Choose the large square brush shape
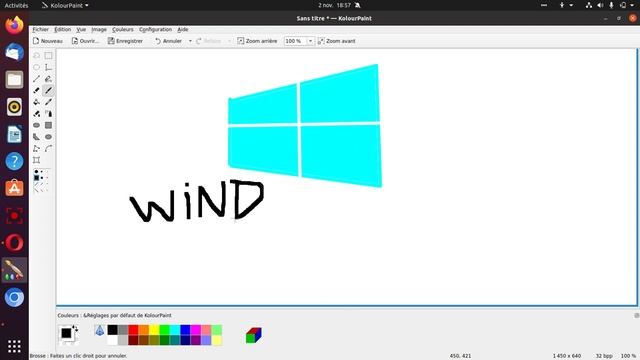This screenshot has width=640, height=360. [36, 178]
